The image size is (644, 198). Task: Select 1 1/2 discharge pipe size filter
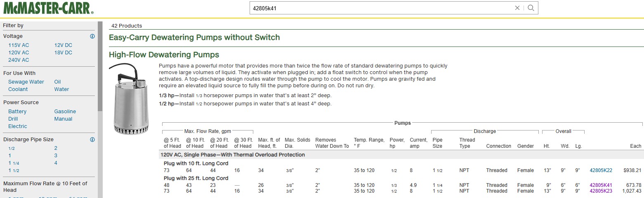pos(14,170)
